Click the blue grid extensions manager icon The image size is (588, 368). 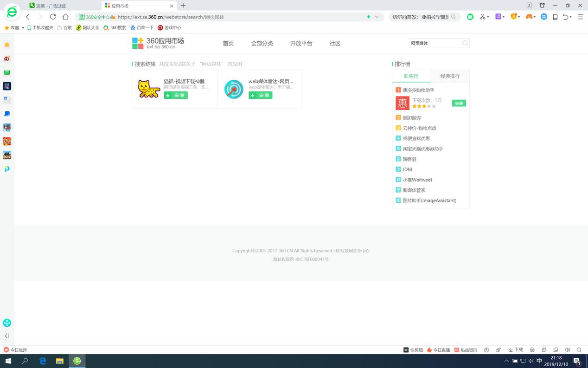pyautogui.click(x=544, y=17)
